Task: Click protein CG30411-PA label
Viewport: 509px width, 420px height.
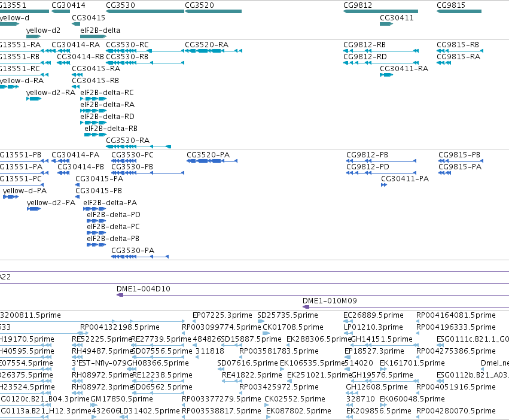Action: [x=405, y=179]
